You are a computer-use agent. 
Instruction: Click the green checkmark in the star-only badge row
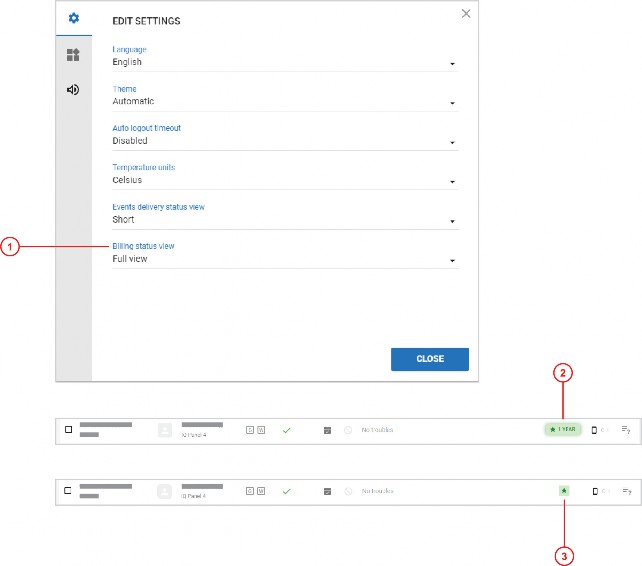pyautogui.click(x=287, y=491)
